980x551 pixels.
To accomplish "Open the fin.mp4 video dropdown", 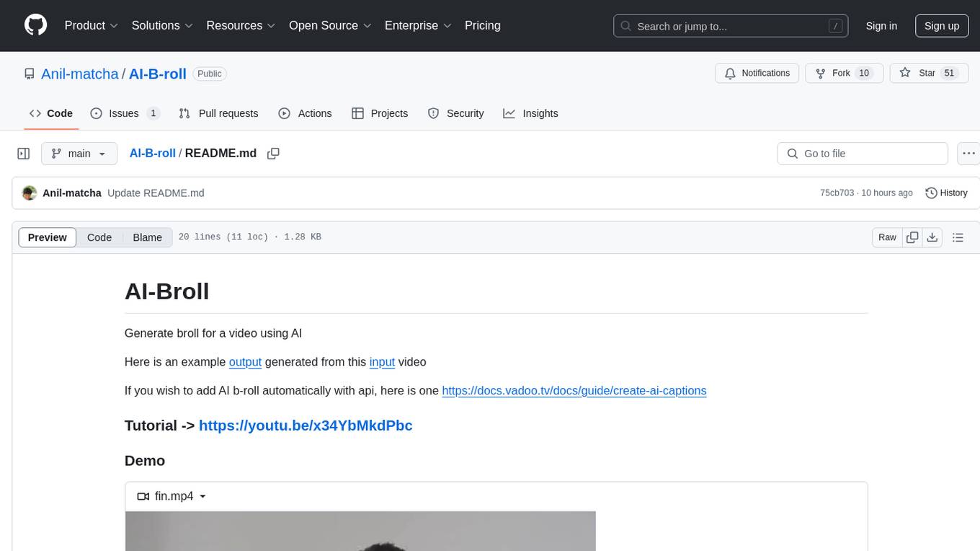I will tap(172, 496).
